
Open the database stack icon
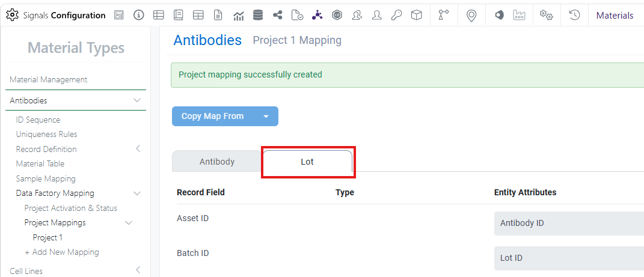pos(258,15)
